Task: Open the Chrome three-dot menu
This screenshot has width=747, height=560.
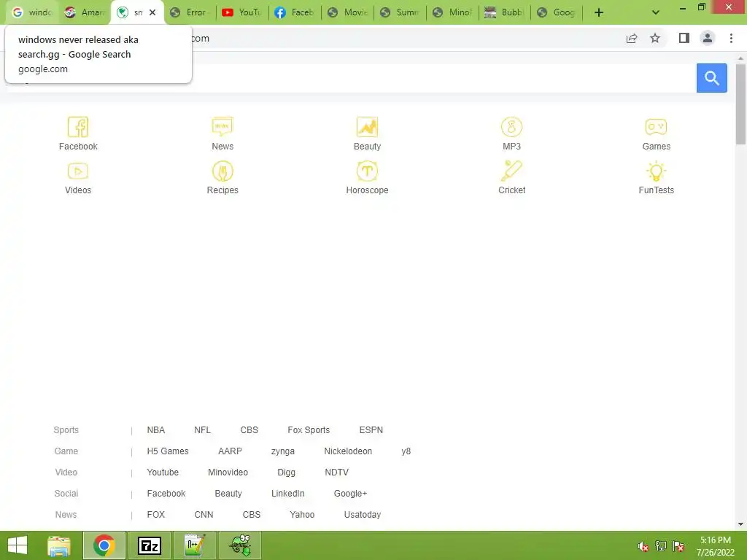Action: [x=731, y=38]
